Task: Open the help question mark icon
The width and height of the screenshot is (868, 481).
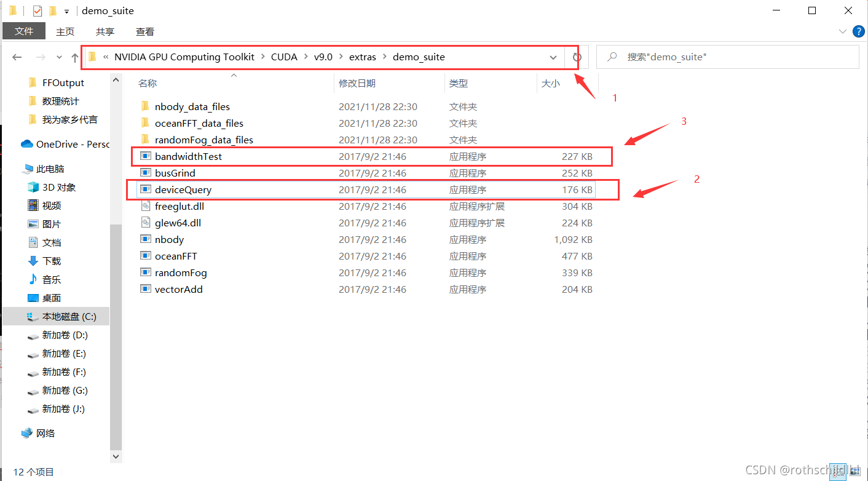Action: click(859, 31)
